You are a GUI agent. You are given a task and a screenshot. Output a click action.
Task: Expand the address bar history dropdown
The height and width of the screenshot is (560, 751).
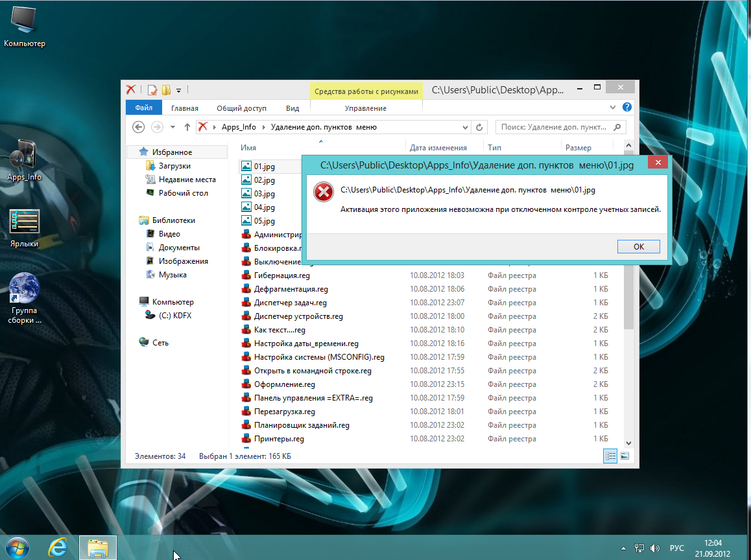click(464, 127)
